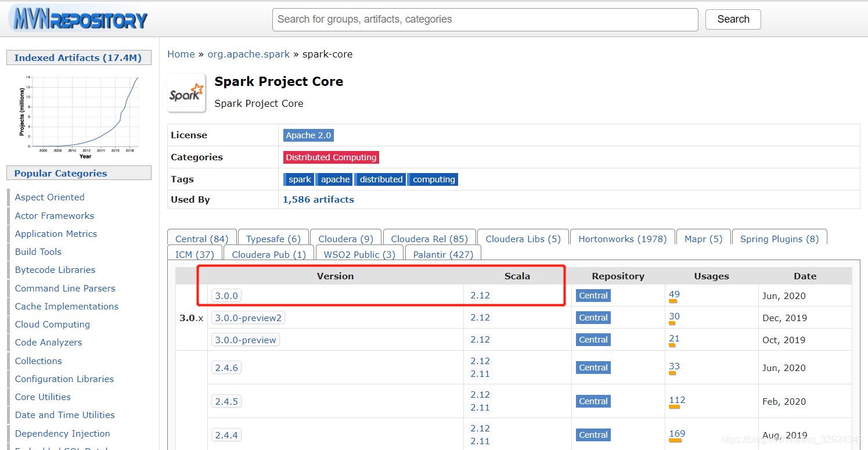Switch to the Central (84) tab
Image resolution: width=868 pixels, height=450 pixels.
tap(202, 239)
